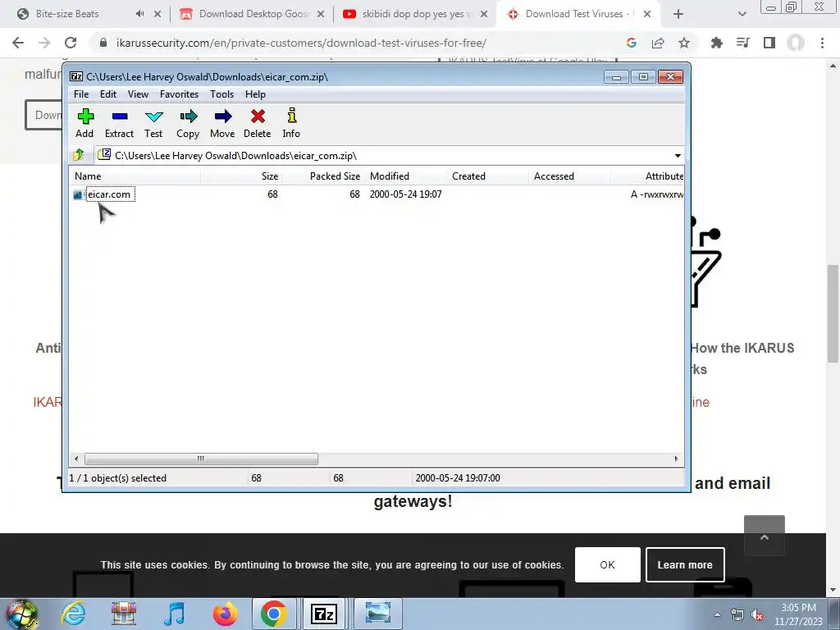The image size is (840, 630).
Task: Sort by the Accessed column header
Action: (569, 176)
